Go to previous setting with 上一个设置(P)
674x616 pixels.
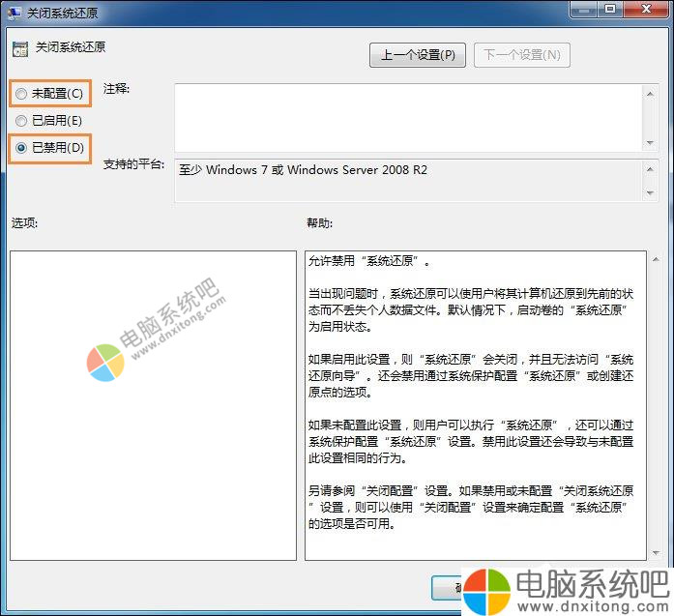click(418, 55)
